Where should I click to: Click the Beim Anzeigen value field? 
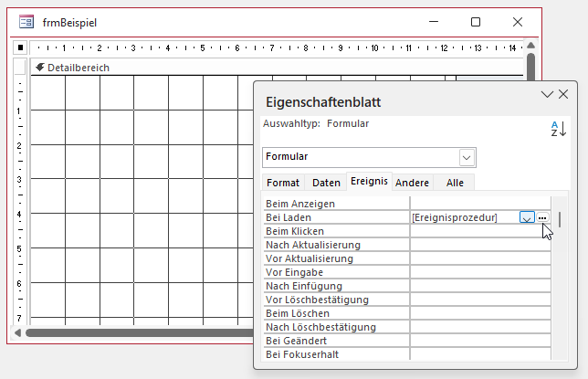tap(479, 204)
